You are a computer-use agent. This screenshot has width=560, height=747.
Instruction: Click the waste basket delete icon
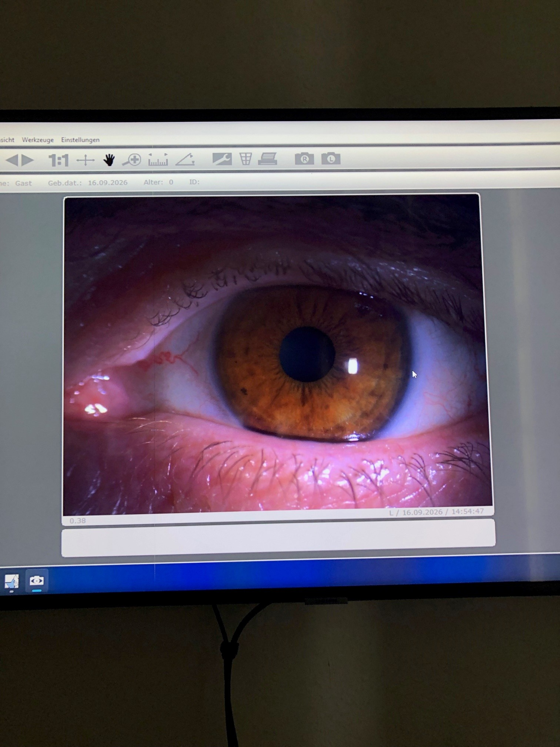[x=246, y=159]
